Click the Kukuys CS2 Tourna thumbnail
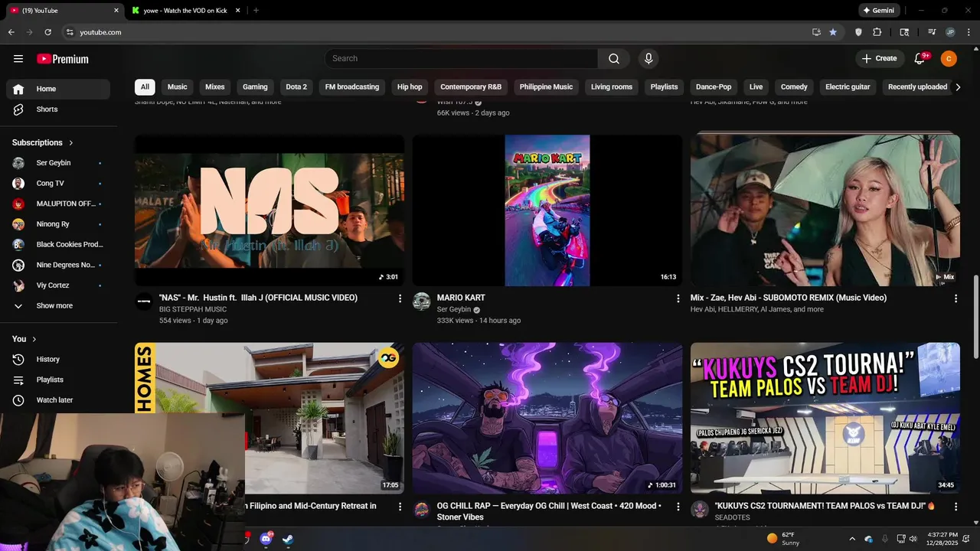The height and width of the screenshot is (551, 980). 825,418
